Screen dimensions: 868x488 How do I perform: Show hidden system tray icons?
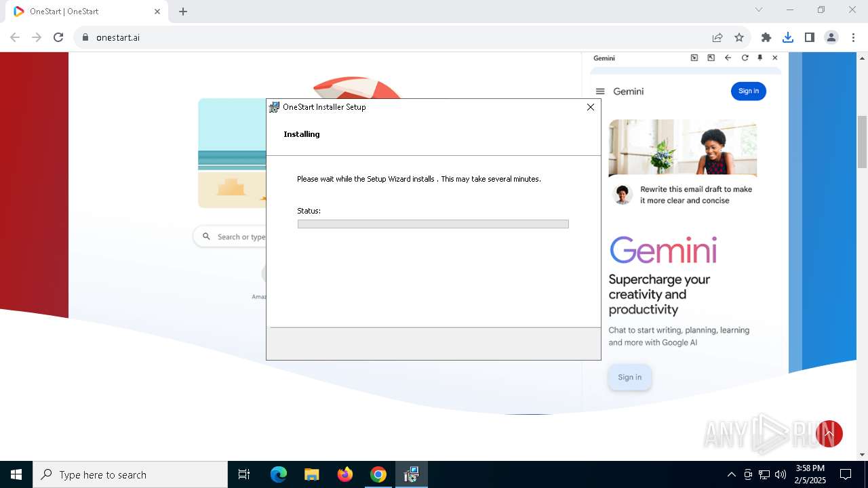tap(731, 474)
